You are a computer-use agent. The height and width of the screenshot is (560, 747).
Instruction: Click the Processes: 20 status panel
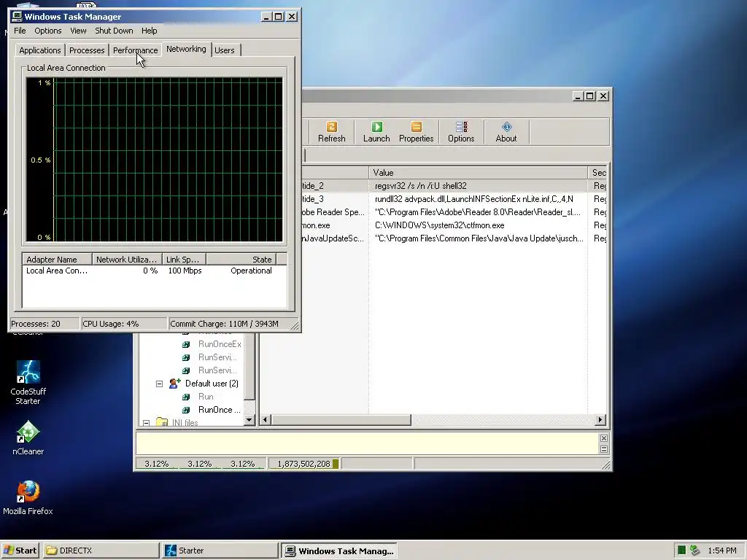(44, 324)
